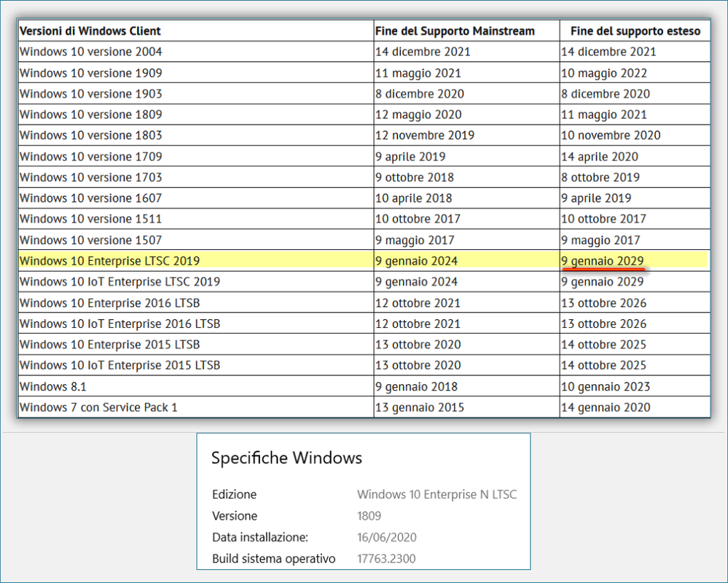This screenshot has width=728, height=583.
Task: Select build number '17763.2300'
Action: pyautogui.click(x=386, y=558)
